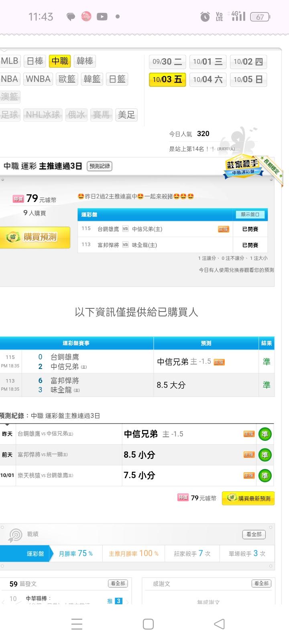Tap the Android back navigation icon
The width and height of the screenshot is (289, 644).
(x=219, y=624)
